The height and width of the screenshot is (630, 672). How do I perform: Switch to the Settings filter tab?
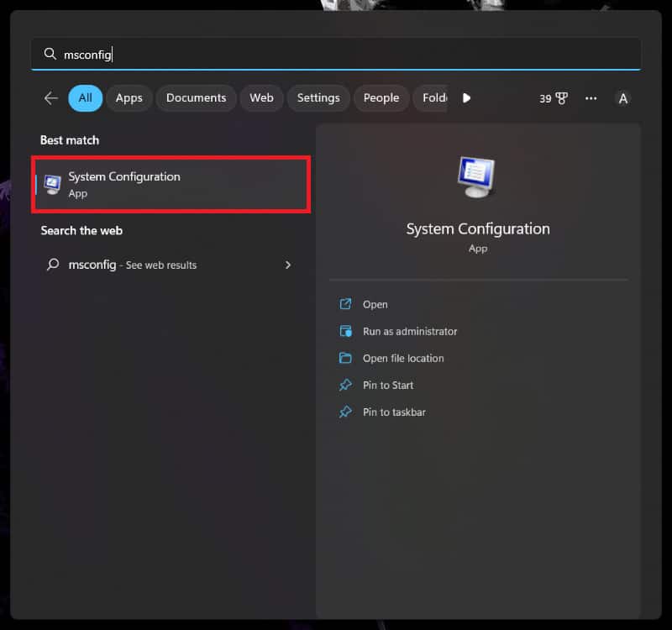click(318, 98)
